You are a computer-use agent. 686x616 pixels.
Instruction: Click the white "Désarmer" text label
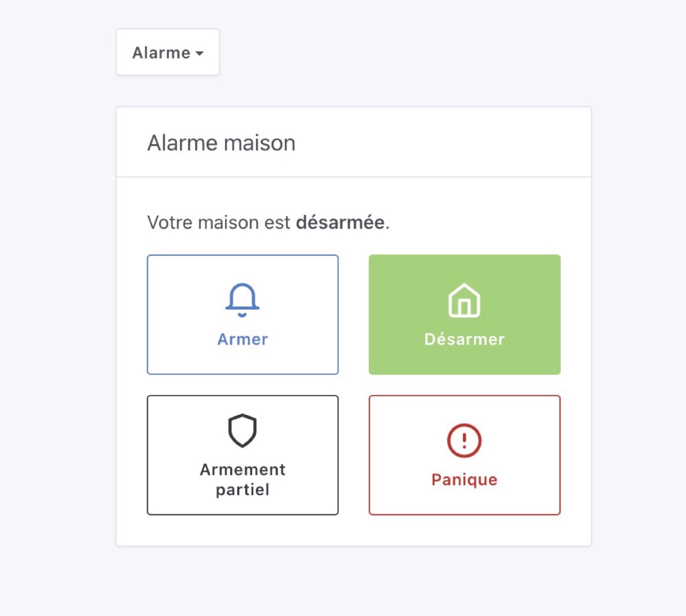point(464,339)
